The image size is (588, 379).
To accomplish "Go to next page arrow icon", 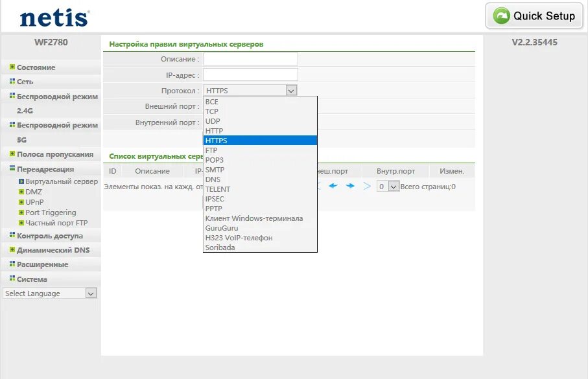I will click(x=350, y=186).
